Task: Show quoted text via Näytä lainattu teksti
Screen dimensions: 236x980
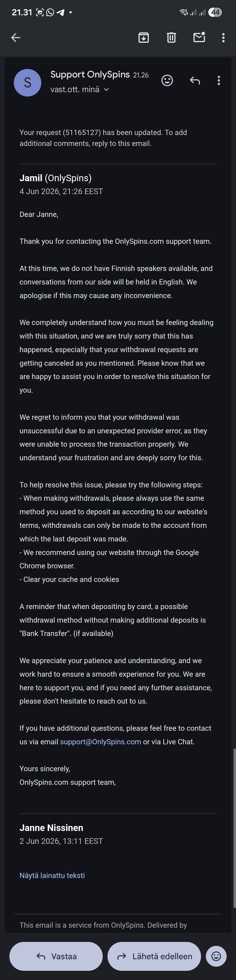Action: pyautogui.click(x=52, y=875)
